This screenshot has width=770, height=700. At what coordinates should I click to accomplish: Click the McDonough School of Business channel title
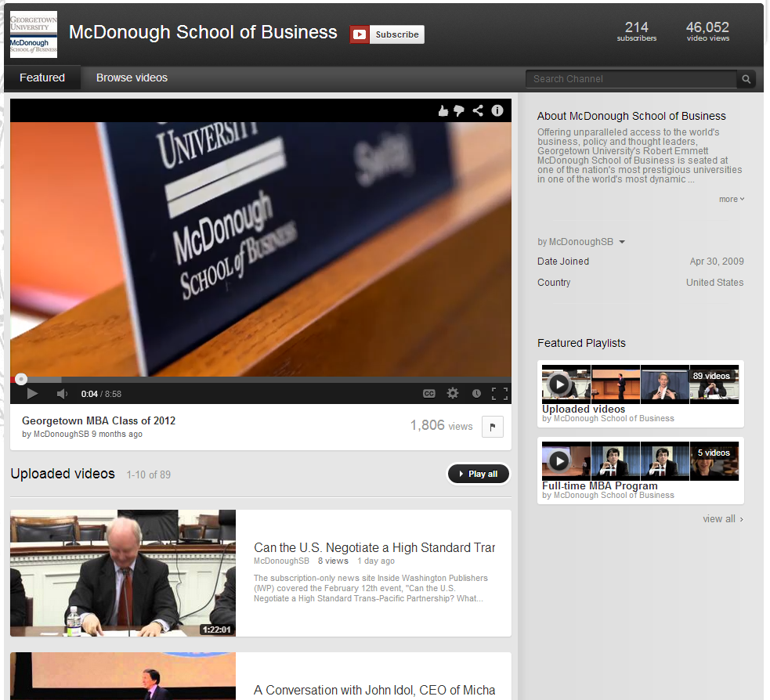(x=203, y=32)
